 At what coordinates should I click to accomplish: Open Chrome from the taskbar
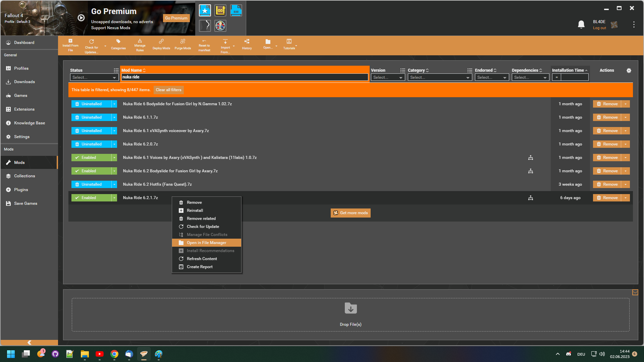tap(114, 354)
